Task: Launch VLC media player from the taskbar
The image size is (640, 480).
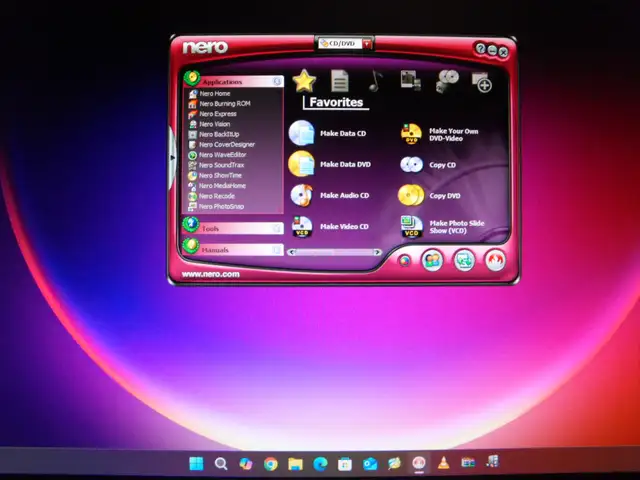Action: pyautogui.click(x=443, y=463)
